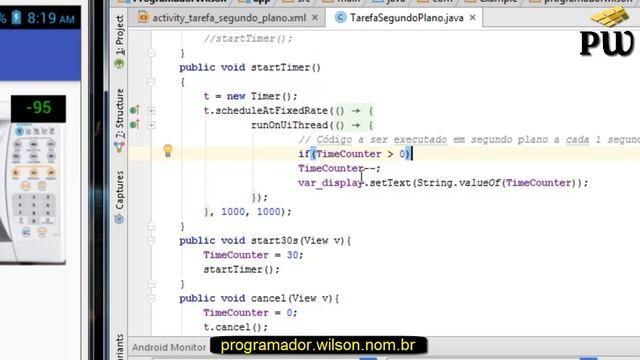
Task: Click the 'startTimer();' call inside start30s
Action: click(241, 269)
